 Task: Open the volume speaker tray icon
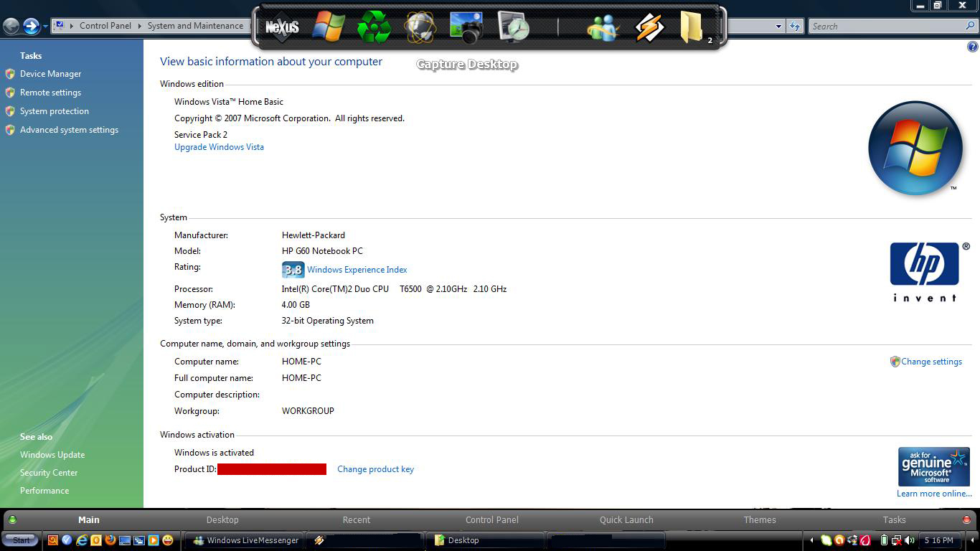point(909,540)
